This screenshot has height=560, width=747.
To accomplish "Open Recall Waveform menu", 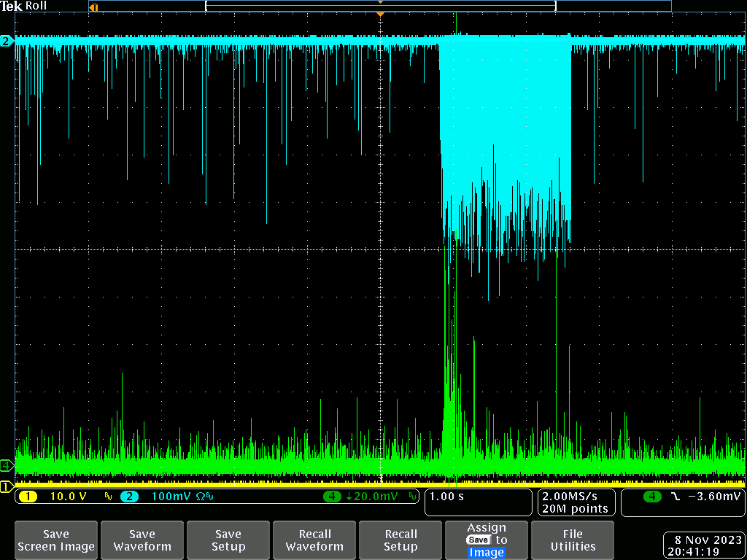I will [x=314, y=540].
